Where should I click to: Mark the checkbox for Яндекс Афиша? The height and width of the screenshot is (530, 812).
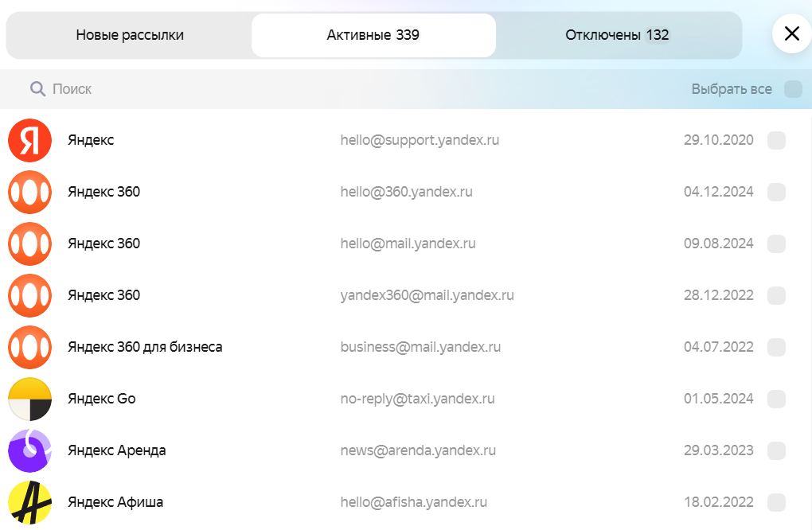(x=776, y=503)
